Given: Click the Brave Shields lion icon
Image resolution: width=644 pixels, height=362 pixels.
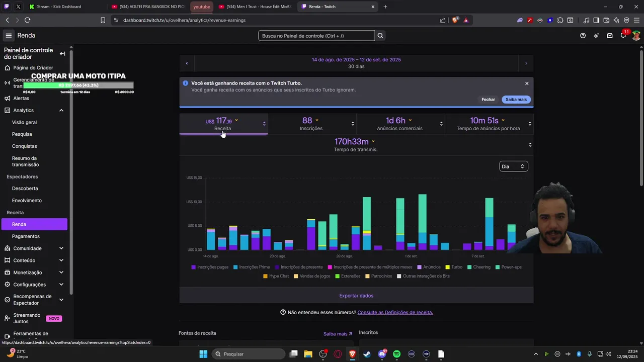Looking at the screenshot, I should click(456, 20).
